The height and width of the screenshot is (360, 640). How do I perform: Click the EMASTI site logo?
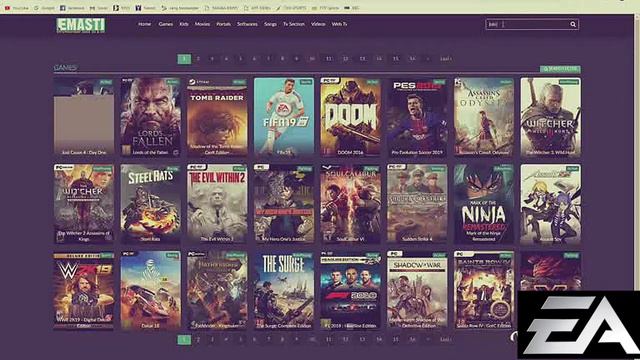(81, 25)
